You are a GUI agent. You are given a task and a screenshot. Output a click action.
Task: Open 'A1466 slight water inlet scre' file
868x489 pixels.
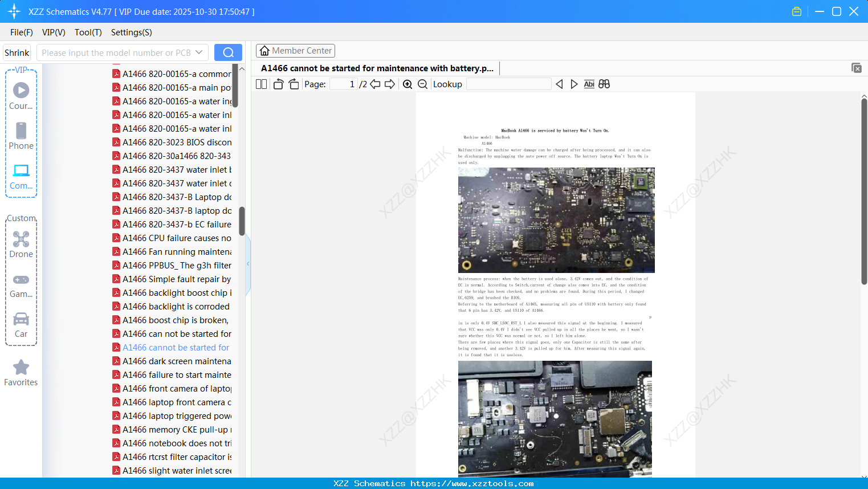pos(172,471)
